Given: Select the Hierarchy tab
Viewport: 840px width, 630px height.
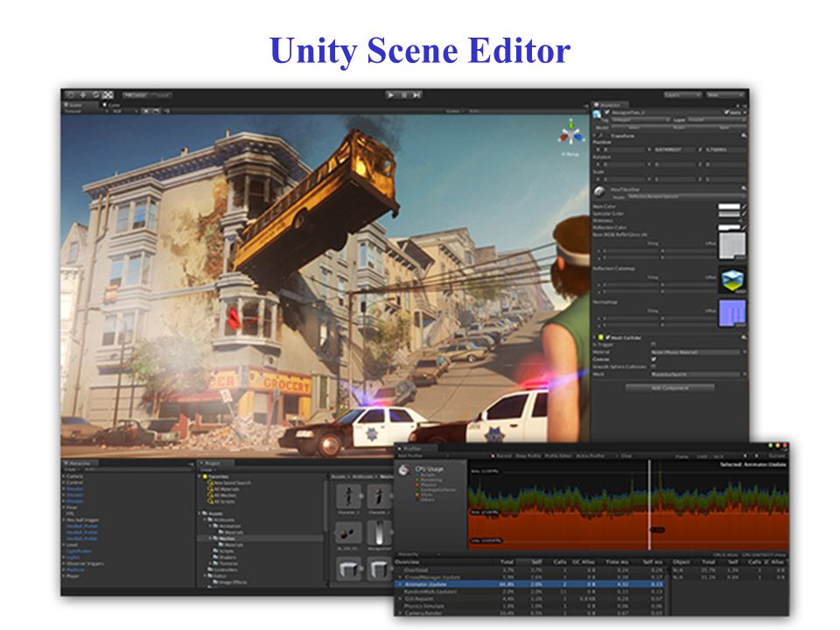Looking at the screenshot, I should tap(78, 464).
